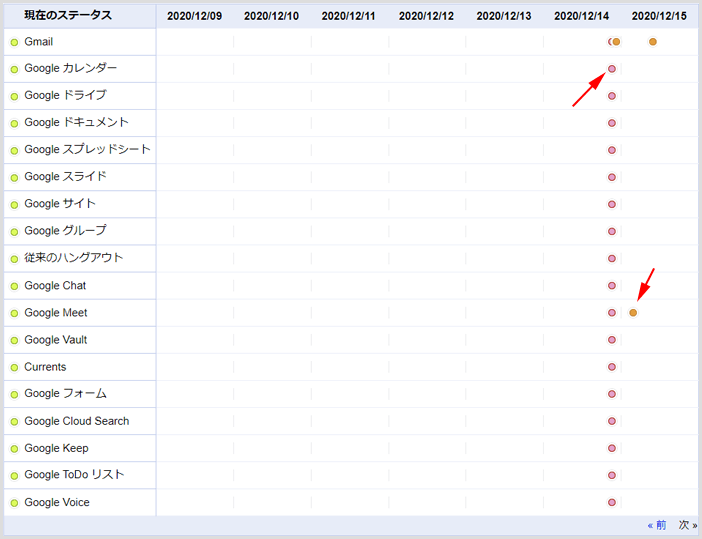Click the pink outage dot in Google Vault row
702x539 pixels.
click(612, 340)
